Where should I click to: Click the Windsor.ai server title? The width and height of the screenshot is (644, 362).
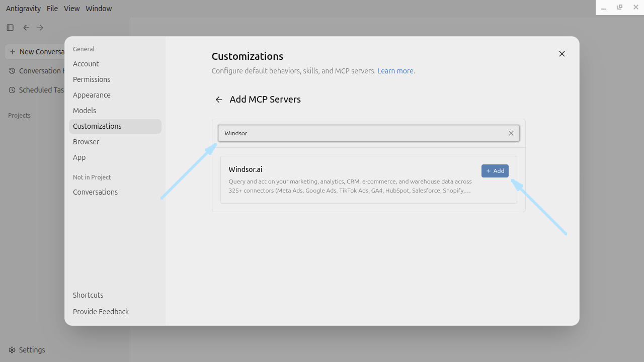(x=246, y=169)
